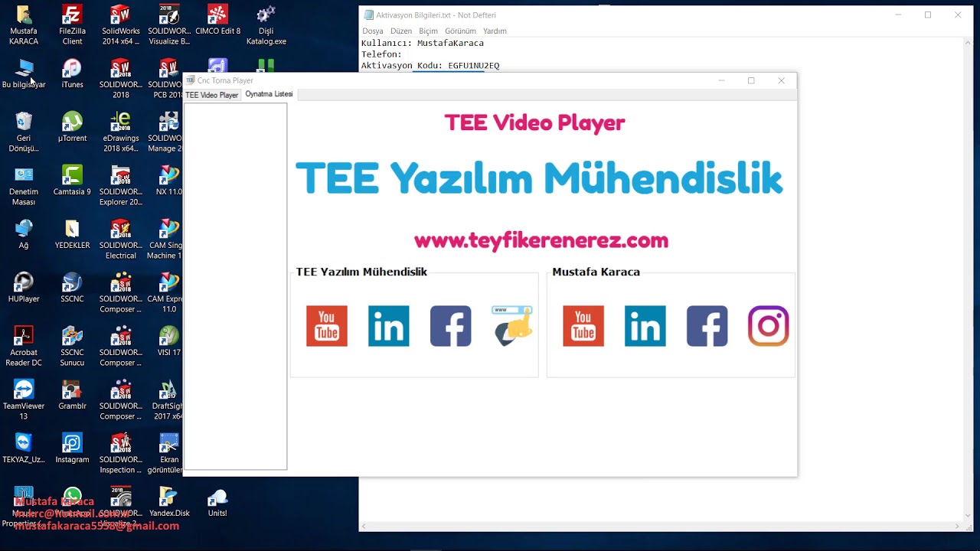The height and width of the screenshot is (551, 980).
Task: Open Biçim menu in Not Defteri
Action: pyautogui.click(x=428, y=31)
